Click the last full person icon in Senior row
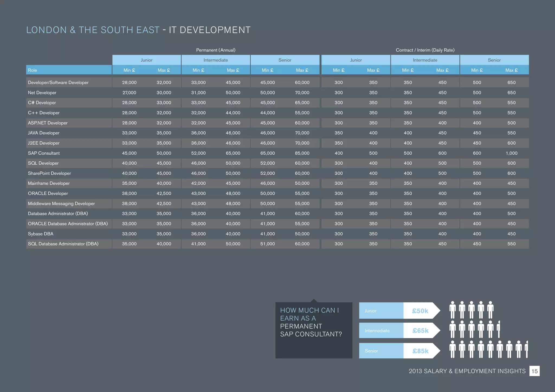This screenshot has width=555, height=392. (519, 349)
